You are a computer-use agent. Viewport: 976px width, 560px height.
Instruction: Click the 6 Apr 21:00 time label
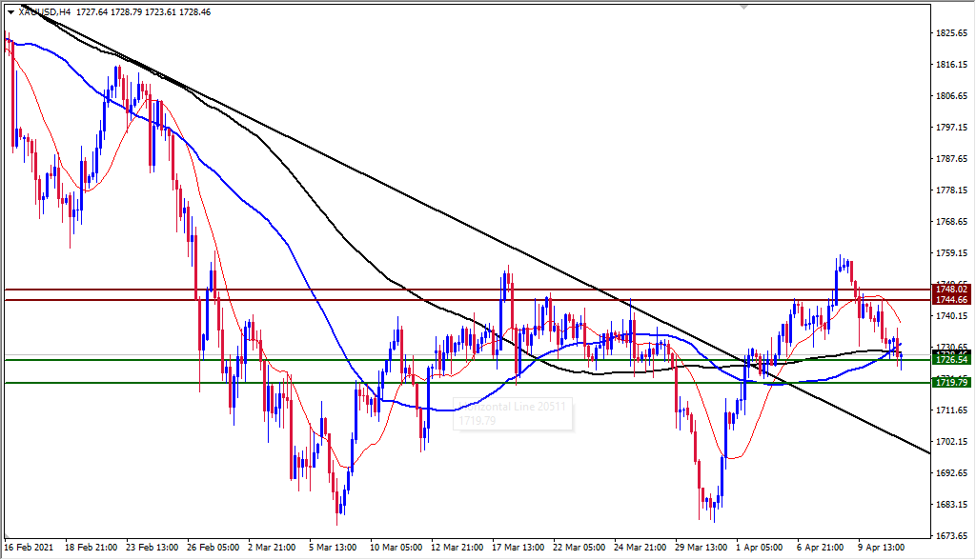click(x=820, y=548)
